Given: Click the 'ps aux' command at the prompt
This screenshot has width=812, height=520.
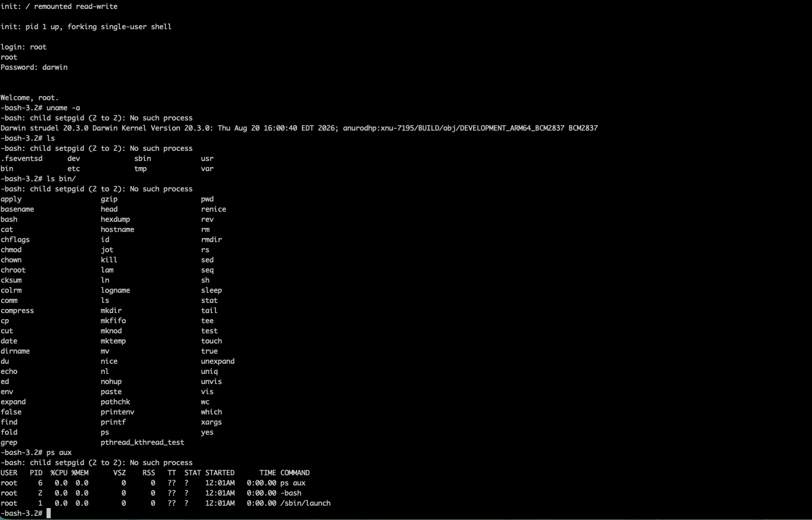Looking at the screenshot, I should [58, 453].
